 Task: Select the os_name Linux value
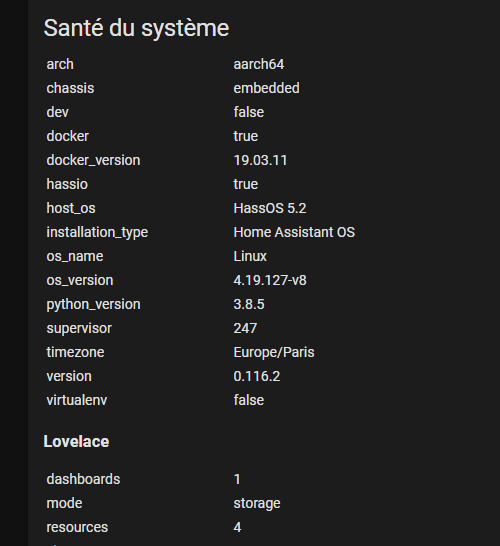[250, 256]
